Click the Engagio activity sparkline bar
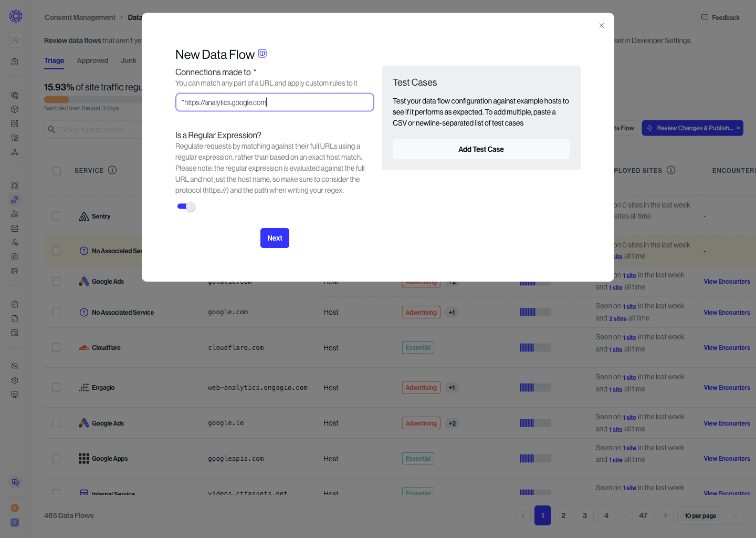 click(x=535, y=387)
